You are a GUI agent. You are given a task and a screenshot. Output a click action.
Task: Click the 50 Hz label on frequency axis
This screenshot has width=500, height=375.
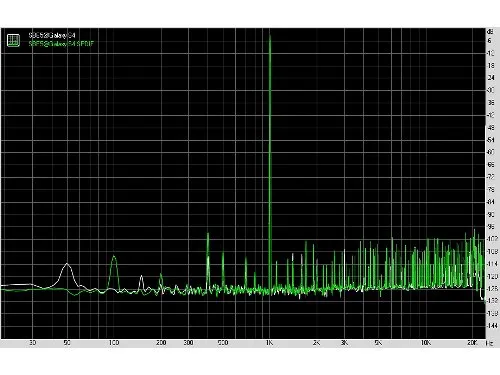click(67, 343)
